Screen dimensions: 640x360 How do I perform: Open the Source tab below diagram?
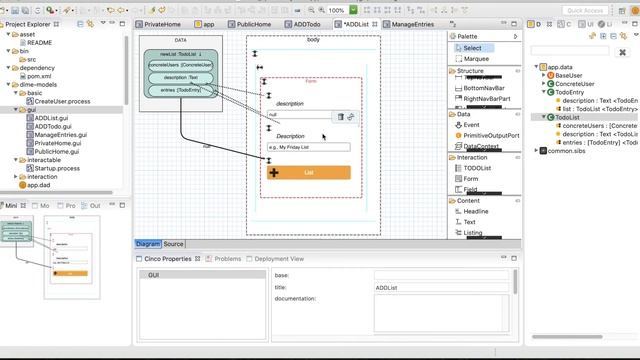pyautogui.click(x=173, y=244)
